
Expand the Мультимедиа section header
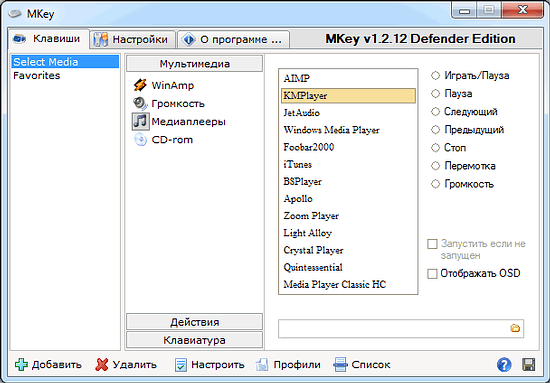click(194, 64)
